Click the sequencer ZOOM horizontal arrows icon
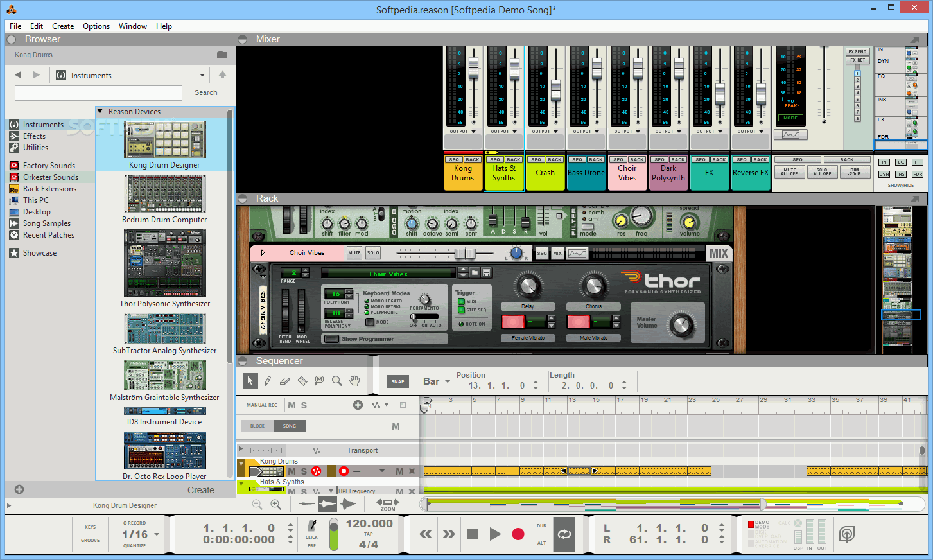933x560 pixels. pyautogui.click(x=388, y=504)
